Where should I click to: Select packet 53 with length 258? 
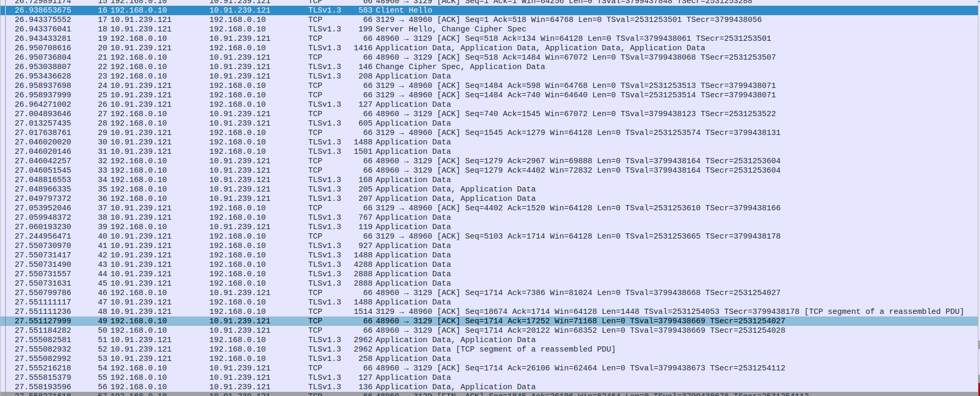[x=366, y=358]
